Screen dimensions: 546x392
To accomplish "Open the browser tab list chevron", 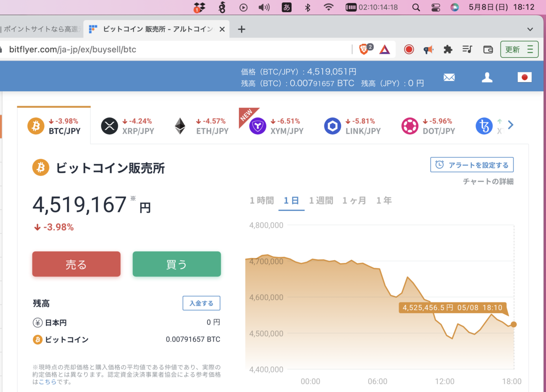I will pos(531,29).
